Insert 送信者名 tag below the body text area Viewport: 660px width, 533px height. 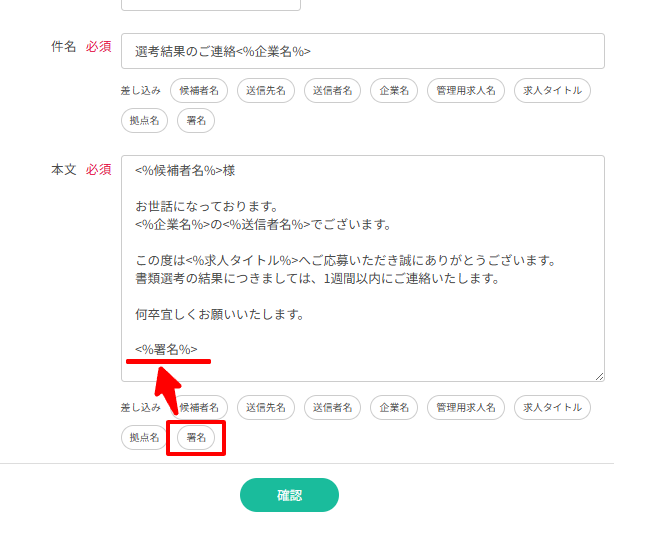pyautogui.click(x=332, y=408)
